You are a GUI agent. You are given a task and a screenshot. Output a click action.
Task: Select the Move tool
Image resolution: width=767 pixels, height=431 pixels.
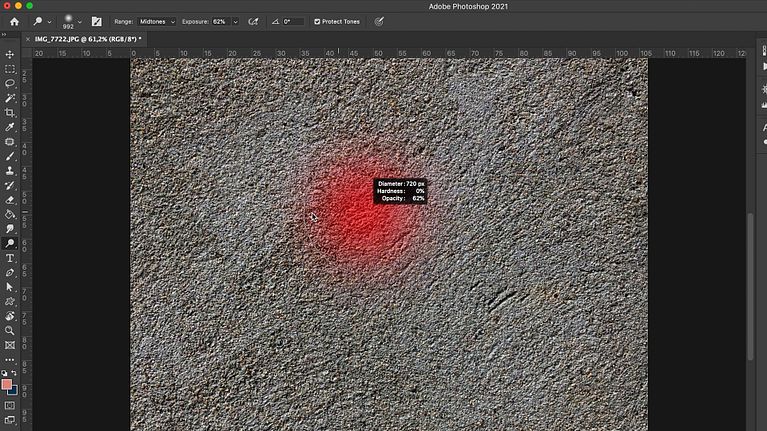10,54
